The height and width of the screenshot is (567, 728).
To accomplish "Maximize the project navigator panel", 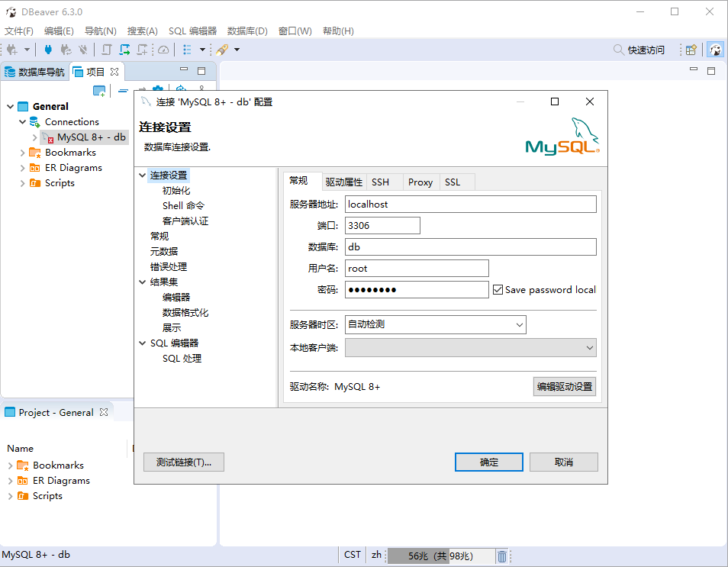I will tap(201, 70).
